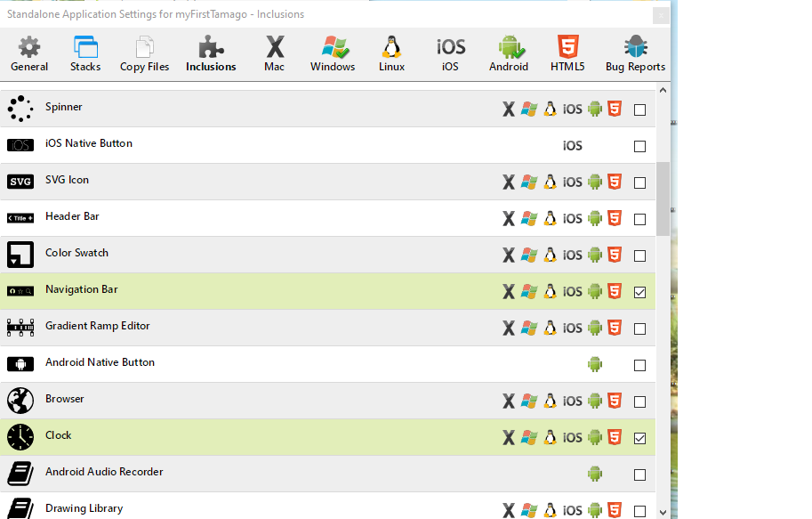Click the Windows flag icon in SVG Icon row
The width and height of the screenshot is (812, 519).
(x=528, y=182)
